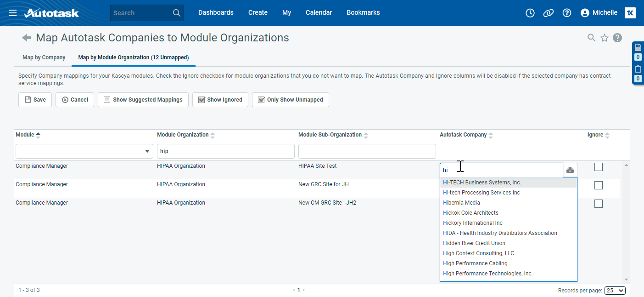The width and height of the screenshot is (644, 297).
Task: Check Ignore for New GRC Site for JH
Action: click(x=599, y=185)
